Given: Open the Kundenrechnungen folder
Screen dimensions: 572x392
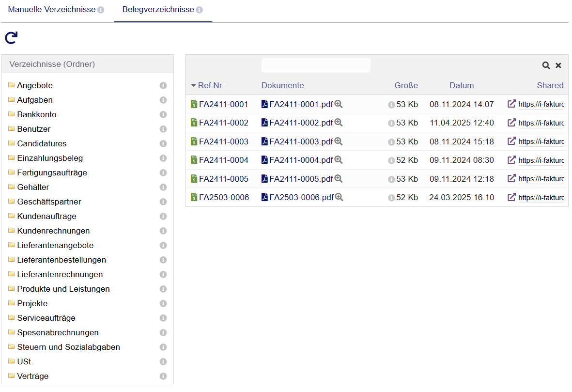Looking at the screenshot, I should coord(53,231).
